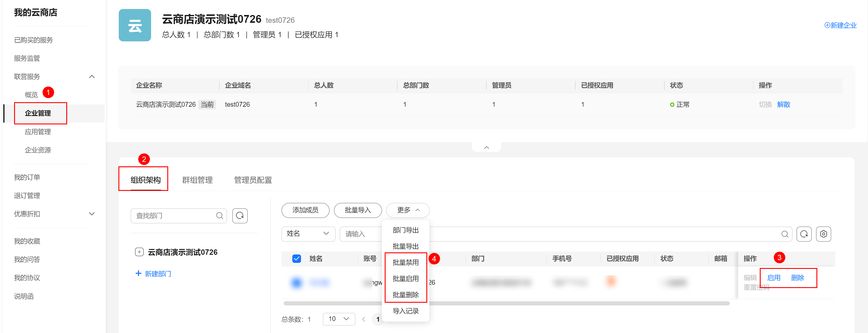The width and height of the screenshot is (868, 333).
Task: Go to previous page arrow in pagination
Action: pos(363,319)
